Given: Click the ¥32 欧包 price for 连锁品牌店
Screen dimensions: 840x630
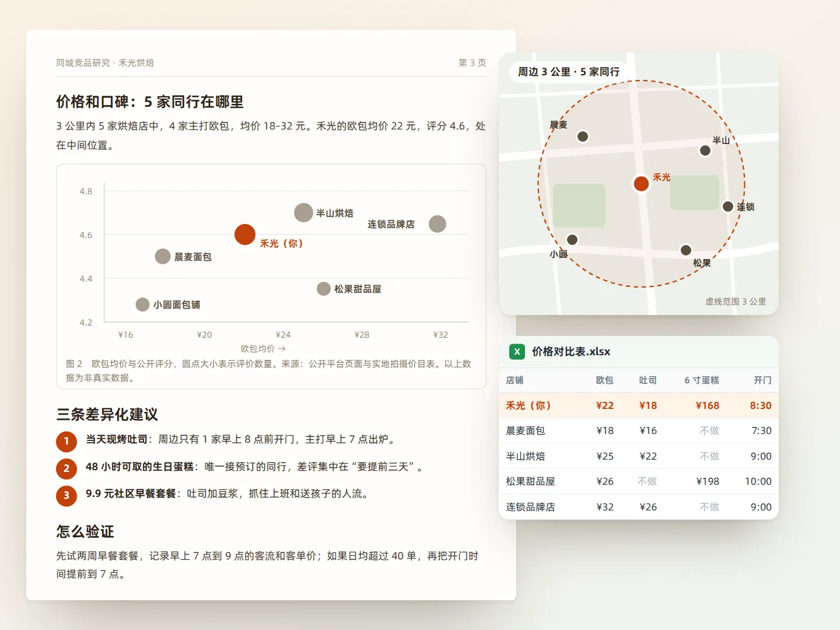Looking at the screenshot, I should (605, 507).
